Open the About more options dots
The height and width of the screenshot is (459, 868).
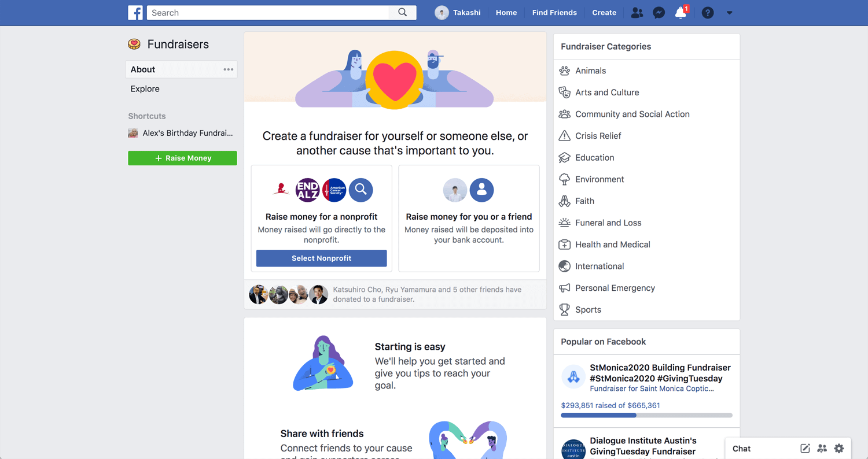(229, 69)
